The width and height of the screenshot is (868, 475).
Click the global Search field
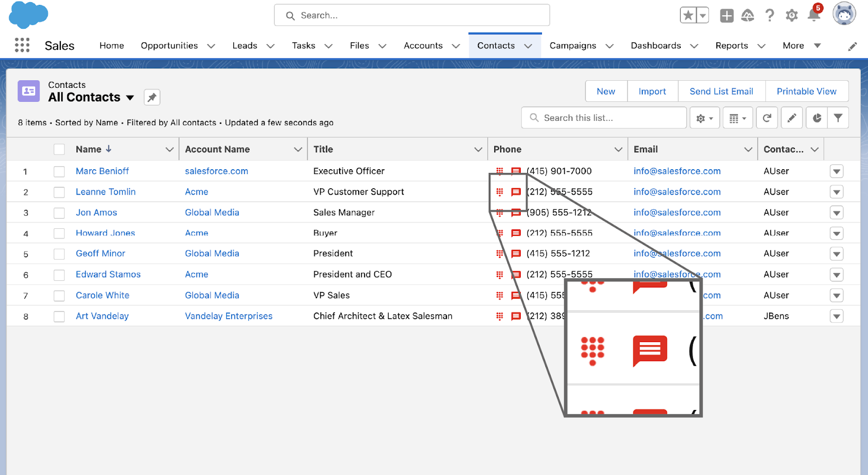pos(412,15)
